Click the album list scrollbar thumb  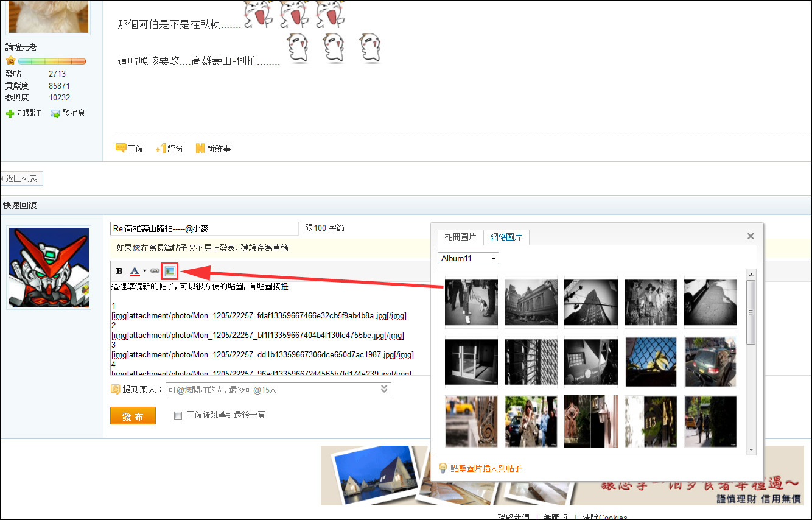[751, 312]
